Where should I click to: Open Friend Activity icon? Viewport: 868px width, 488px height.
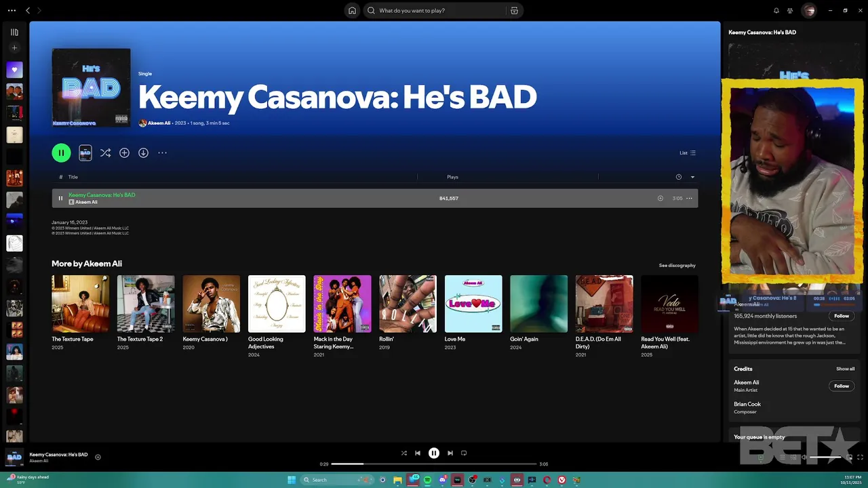click(790, 11)
